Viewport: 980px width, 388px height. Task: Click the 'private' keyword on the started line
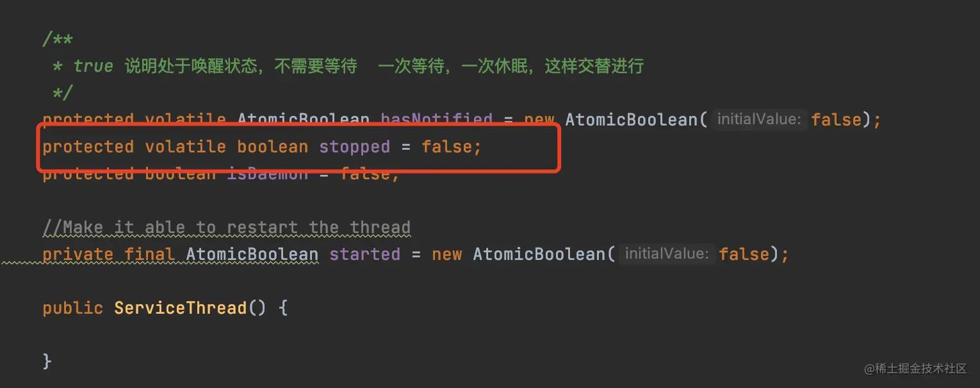pyautogui.click(x=78, y=254)
